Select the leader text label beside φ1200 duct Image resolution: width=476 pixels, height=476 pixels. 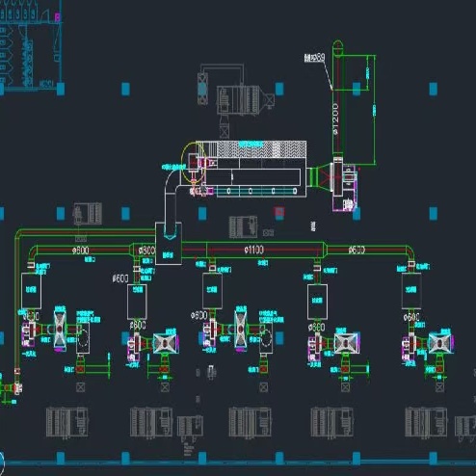click(x=314, y=58)
